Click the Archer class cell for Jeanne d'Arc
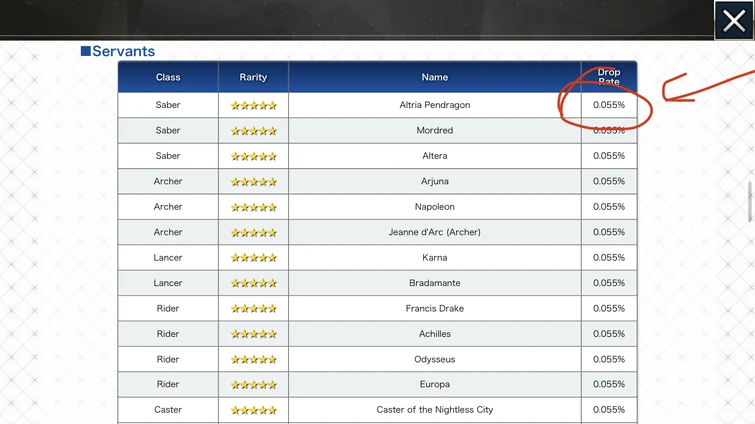The height and width of the screenshot is (424, 755). pyautogui.click(x=168, y=232)
